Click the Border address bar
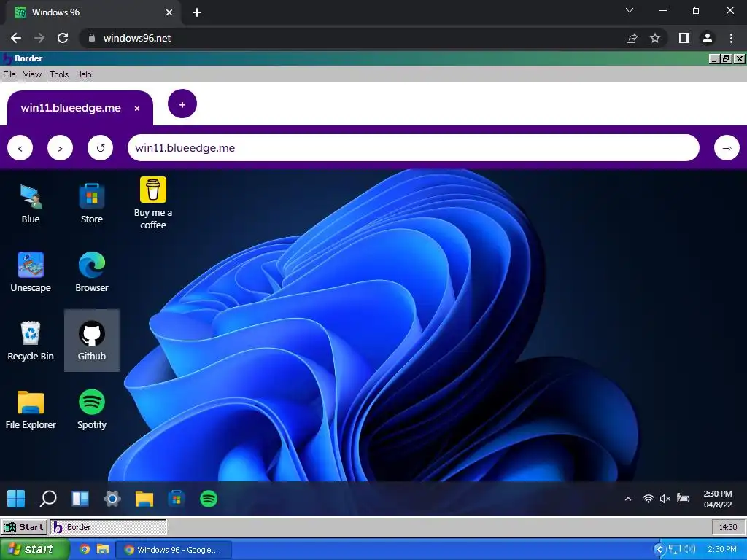747x560 pixels. (413, 147)
